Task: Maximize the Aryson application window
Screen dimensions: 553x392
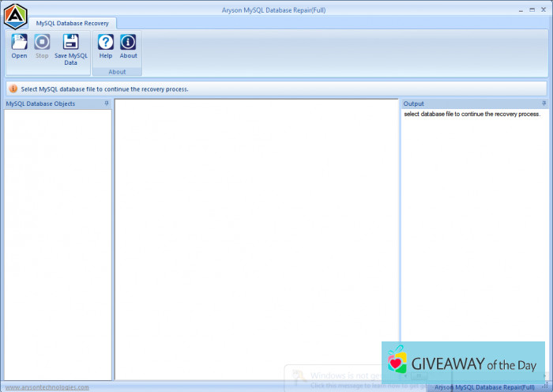Action: (x=532, y=9)
